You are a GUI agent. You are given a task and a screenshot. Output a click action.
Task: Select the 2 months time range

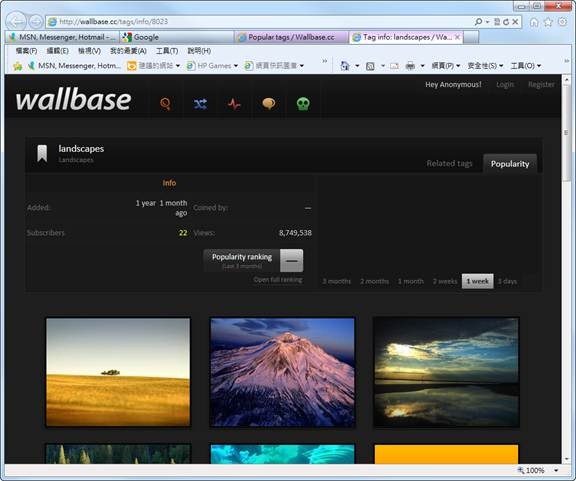374,281
